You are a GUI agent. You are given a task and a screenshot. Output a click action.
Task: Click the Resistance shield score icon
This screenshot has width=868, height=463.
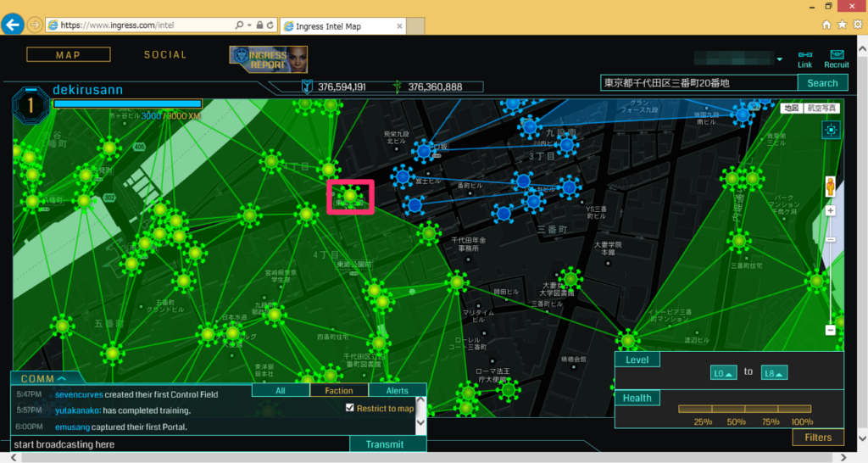click(x=307, y=86)
